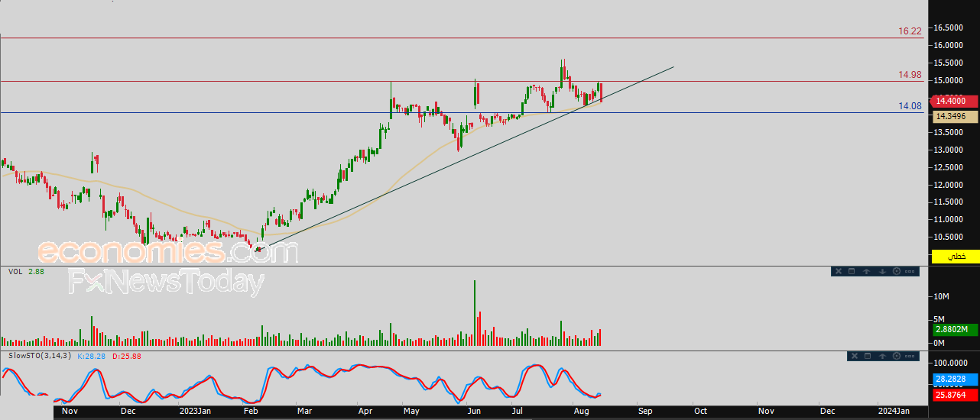Click the 12.0000 price axis value

tap(949, 185)
